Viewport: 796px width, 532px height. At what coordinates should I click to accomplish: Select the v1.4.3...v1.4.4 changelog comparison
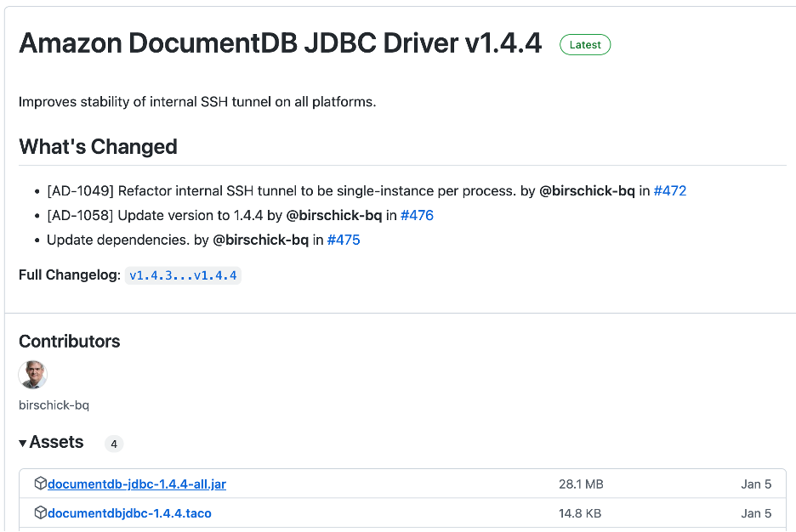coord(183,275)
